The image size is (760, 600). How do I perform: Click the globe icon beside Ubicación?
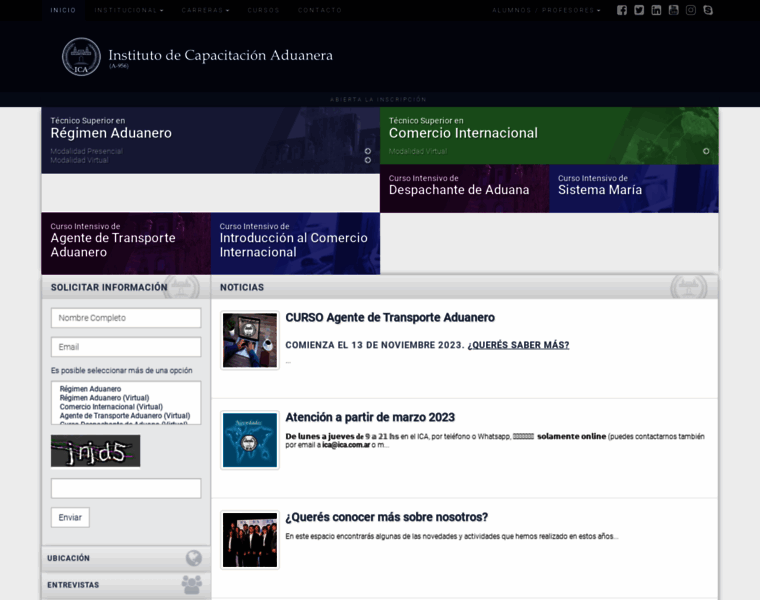point(193,558)
